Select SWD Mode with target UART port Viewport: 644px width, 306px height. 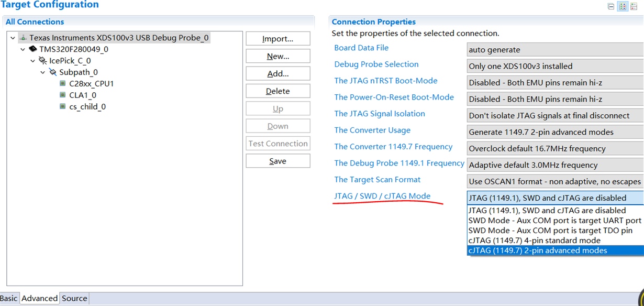click(x=554, y=221)
